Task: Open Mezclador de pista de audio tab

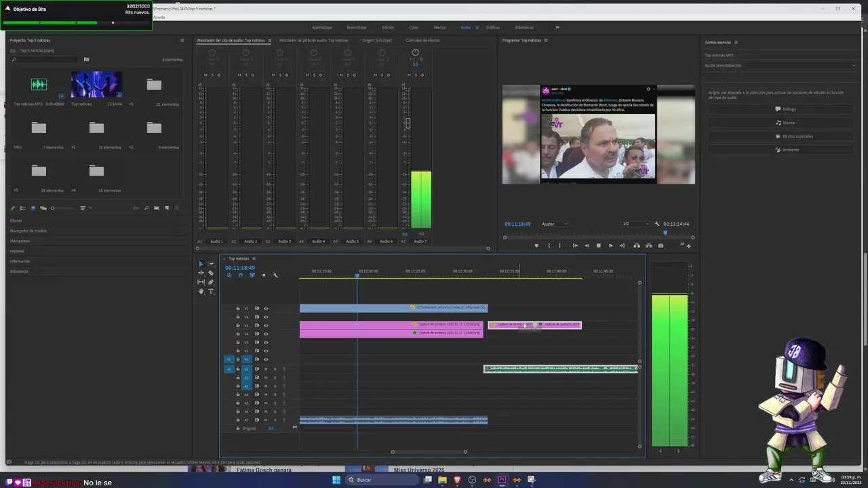Action: pyautogui.click(x=313, y=40)
